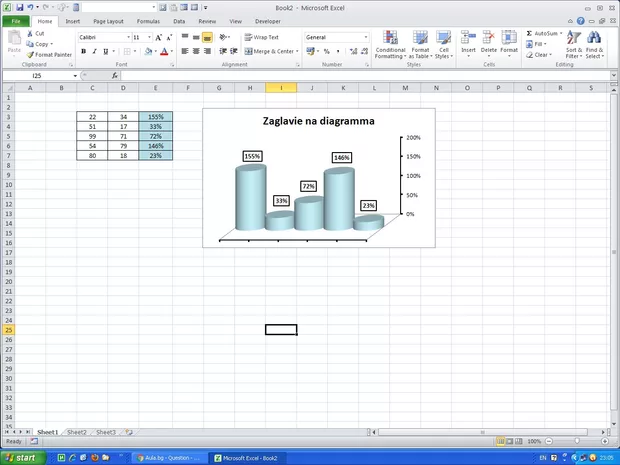Open the General number format dropdown
620x465 pixels.
(x=366, y=37)
